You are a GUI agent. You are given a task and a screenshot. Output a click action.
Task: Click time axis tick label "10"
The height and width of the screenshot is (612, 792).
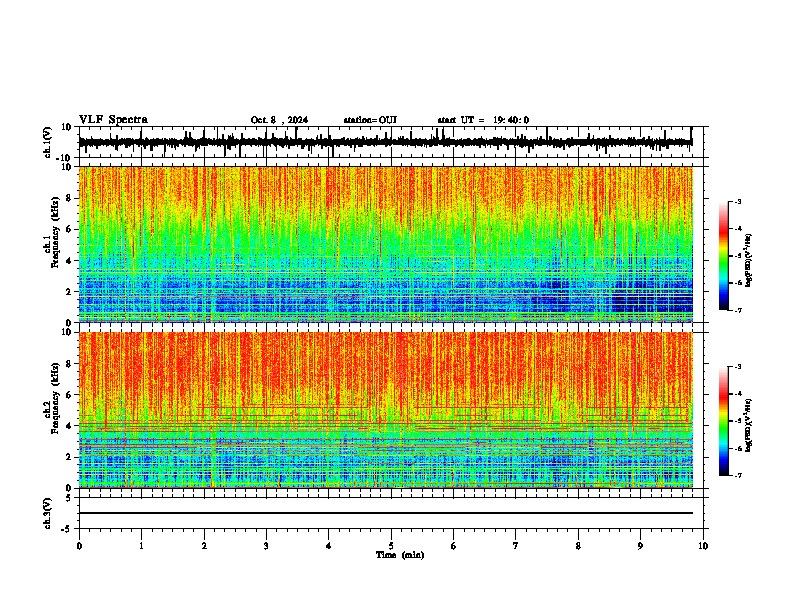(703, 546)
